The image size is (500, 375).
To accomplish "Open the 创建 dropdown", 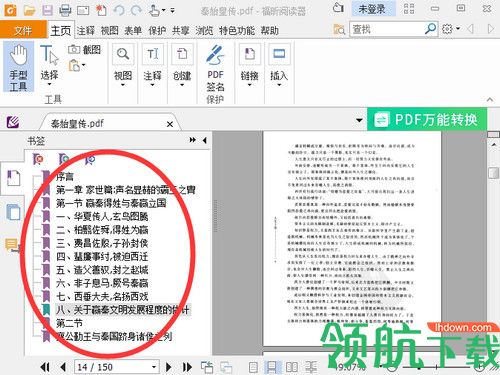I will (182, 65).
